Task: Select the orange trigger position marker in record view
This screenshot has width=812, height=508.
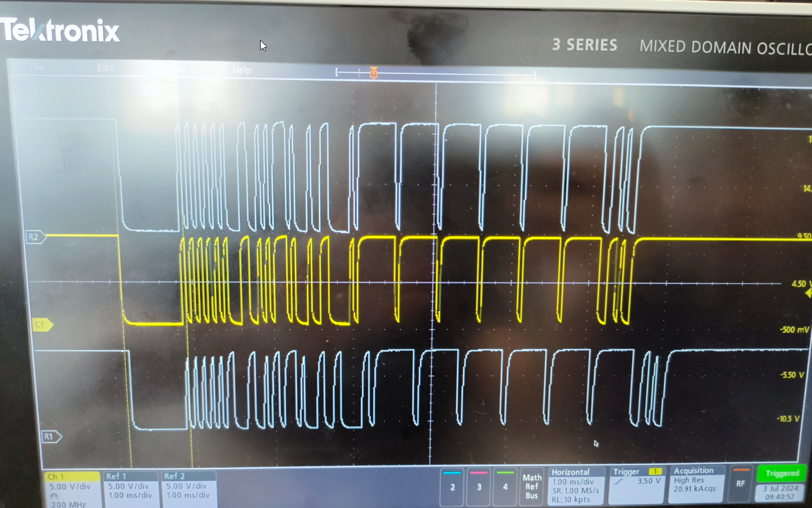Action: [x=373, y=73]
